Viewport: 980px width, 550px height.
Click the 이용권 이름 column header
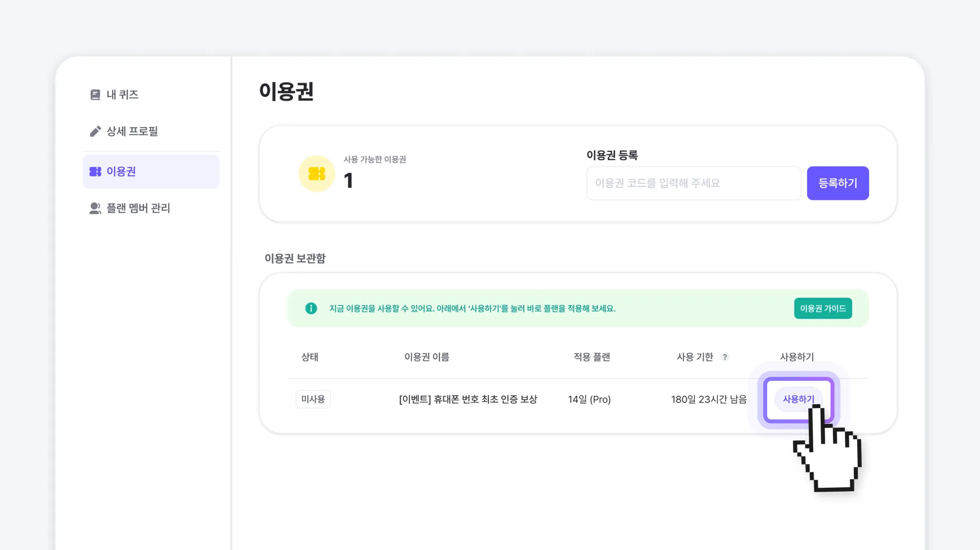pyautogui.click(x=427, y=357)
